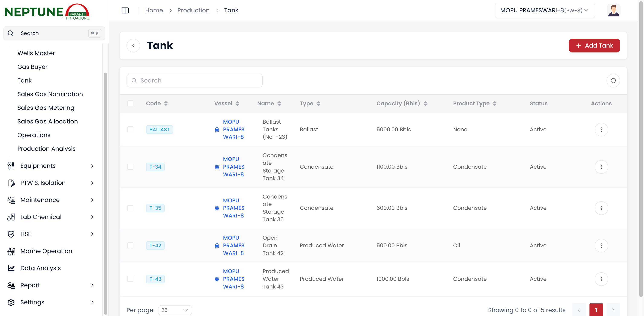Image resolution: width=644 pixels, height=316 pixels.
Task: Click the back arrow beside Tank title
Action: click(x=133, y=46)
